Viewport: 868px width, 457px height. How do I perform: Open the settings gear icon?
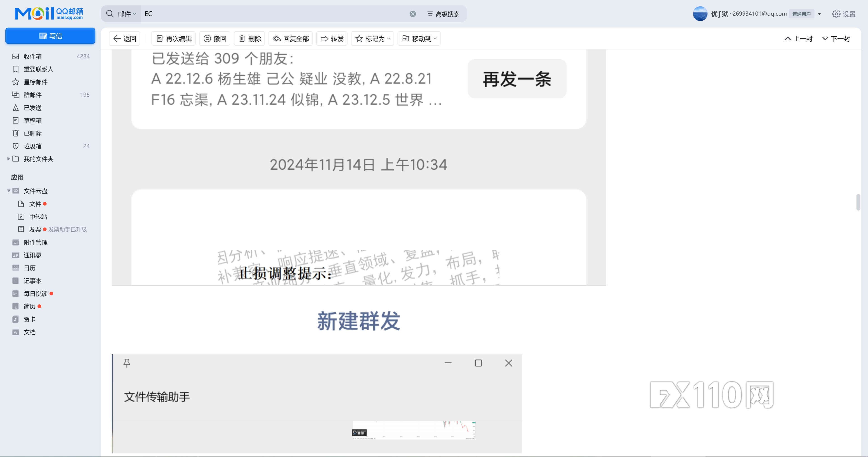coord(836,14)
